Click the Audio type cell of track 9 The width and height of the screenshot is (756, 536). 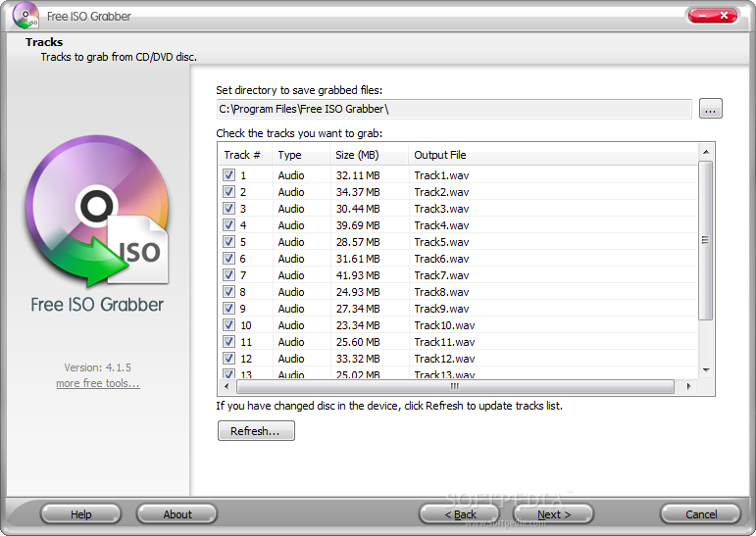coord(291,308)
